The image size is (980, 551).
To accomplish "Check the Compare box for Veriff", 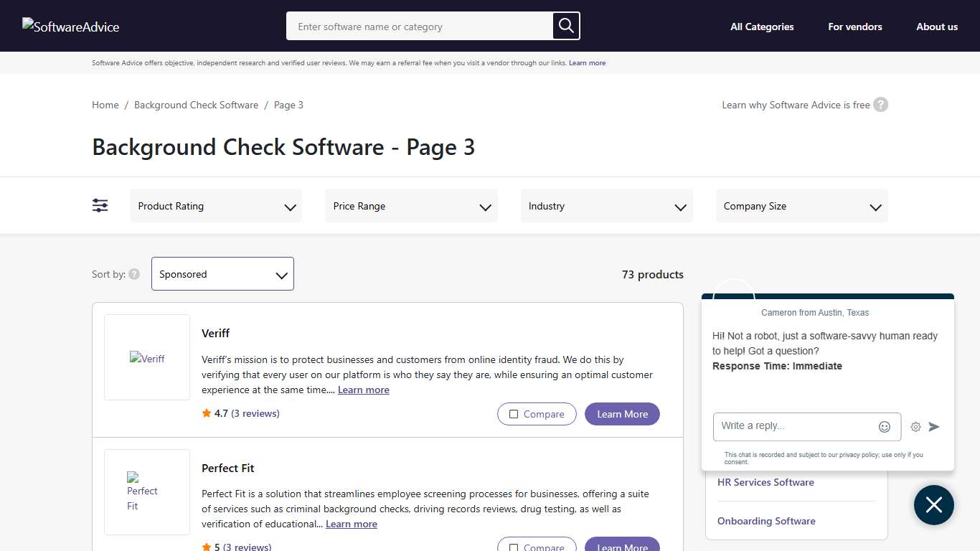I will (x=514, y=414).
